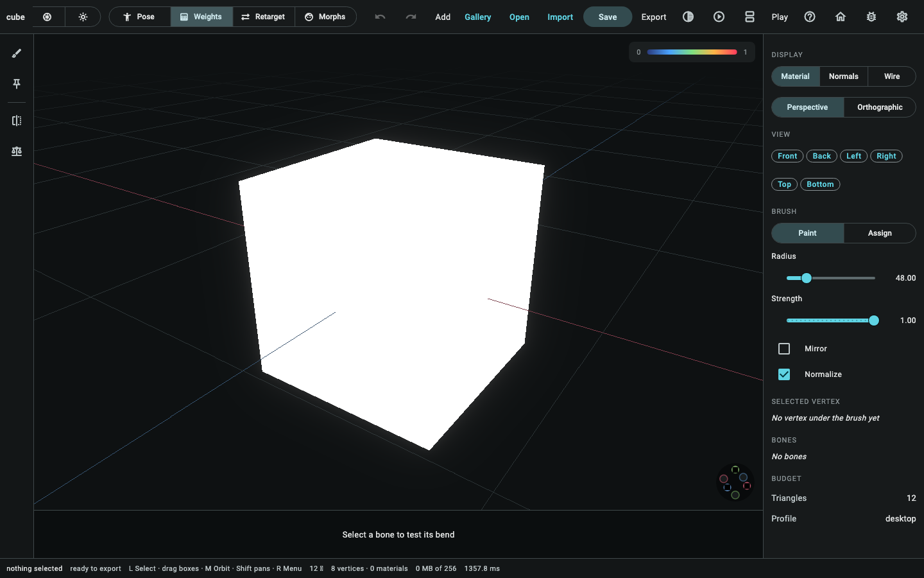
Task: Click the circled play icon
Action: pyautogui.click(x=719, y=17)
